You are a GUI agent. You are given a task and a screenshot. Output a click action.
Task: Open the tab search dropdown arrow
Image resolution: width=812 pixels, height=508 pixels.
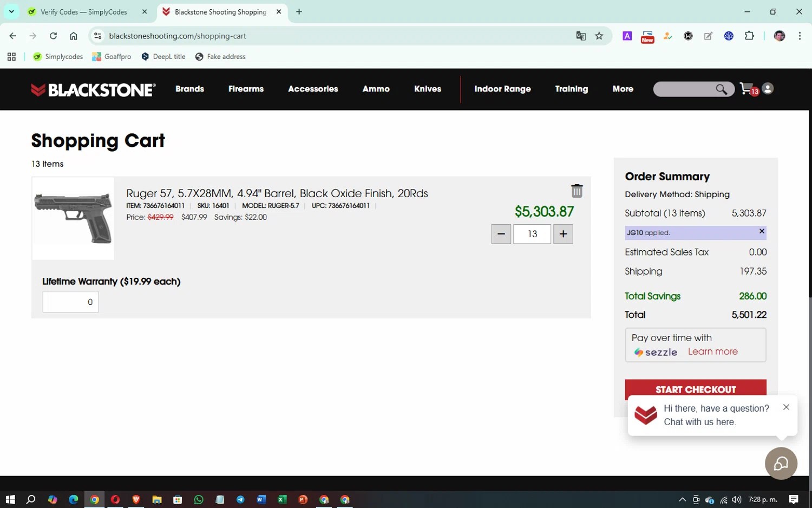11,12
